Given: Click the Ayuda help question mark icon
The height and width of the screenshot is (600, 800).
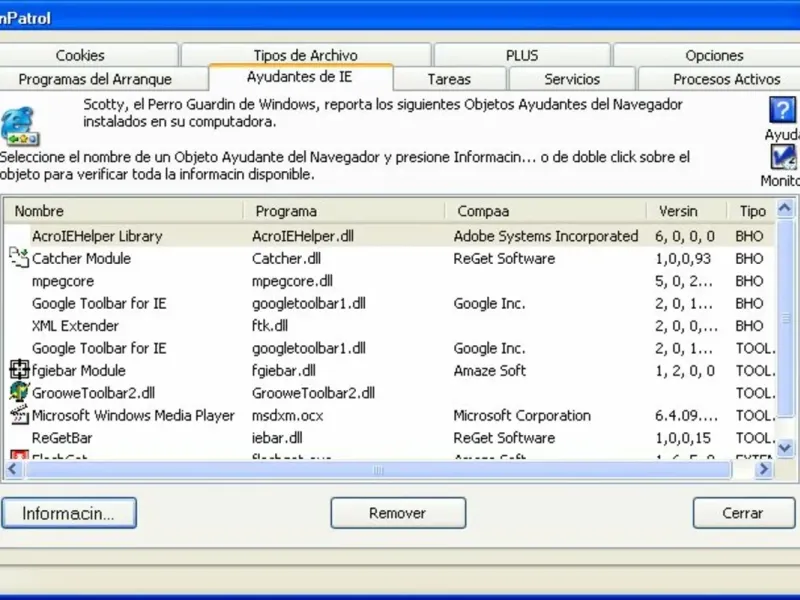Looking at the screenshot, I should 782,110.
